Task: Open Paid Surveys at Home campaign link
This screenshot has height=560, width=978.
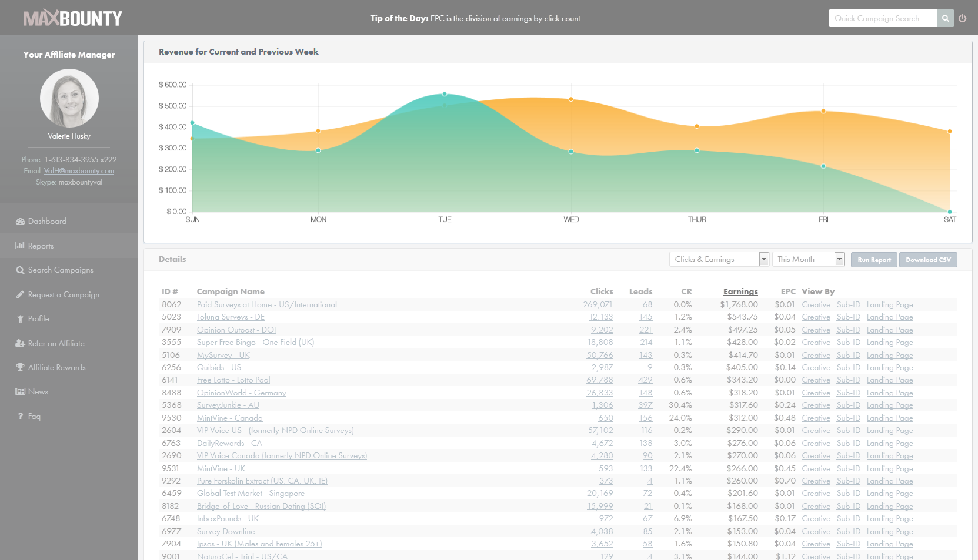Action: point(267,304)
